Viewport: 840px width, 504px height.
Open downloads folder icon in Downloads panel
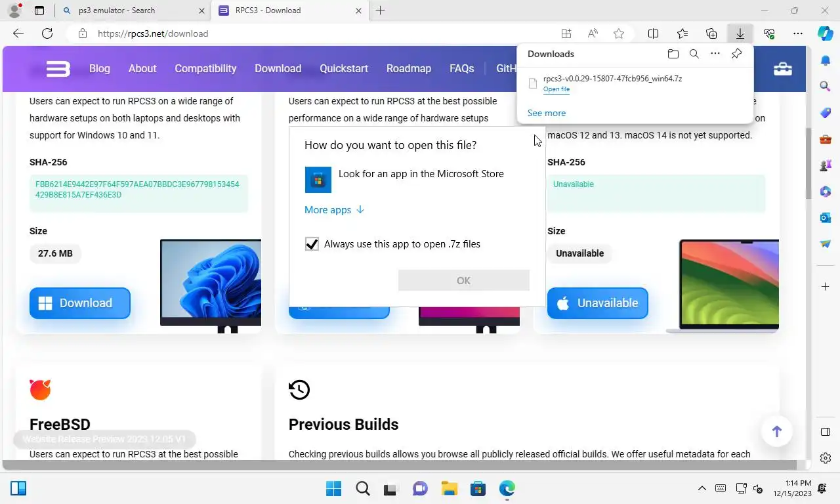click(x=673, y=54)
